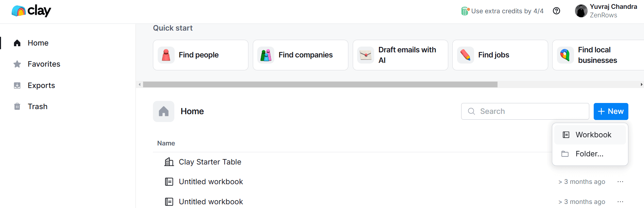
Task: Click the Find local businesses map icon
Action: [565, 55]
